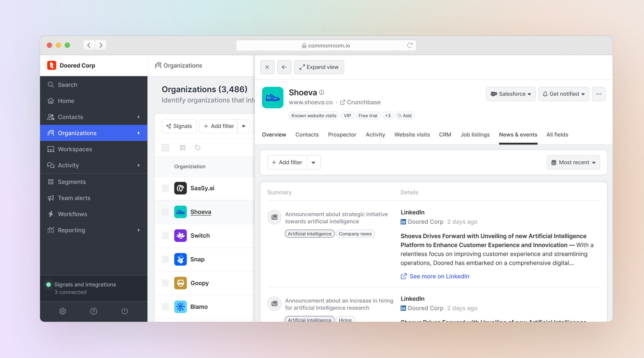644x358 pixels.
Task: Select the Snap organization checkbox
Action: pos(165,259)
